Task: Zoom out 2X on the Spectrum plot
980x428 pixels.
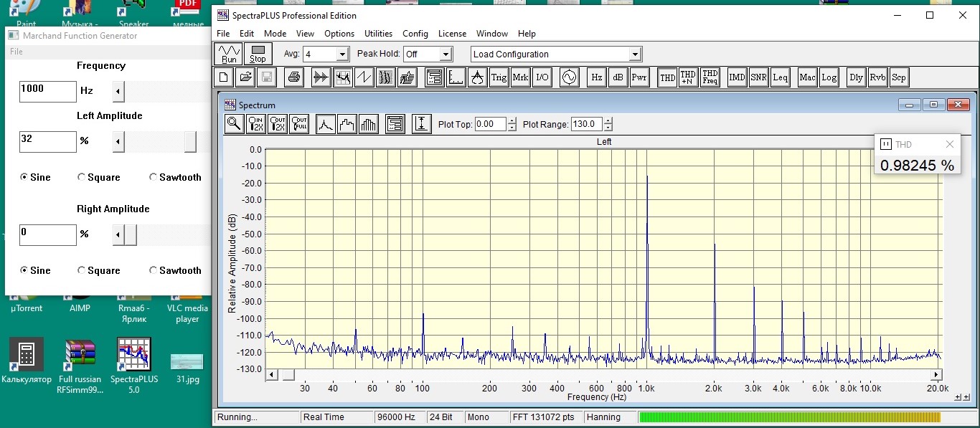Action: 278,124
